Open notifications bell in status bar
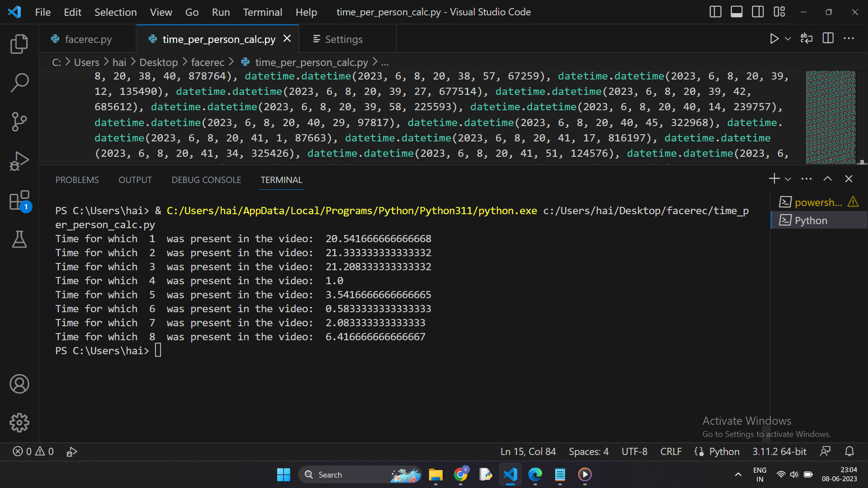The width and height of the screenshot is (868, 488). [849, 451]
